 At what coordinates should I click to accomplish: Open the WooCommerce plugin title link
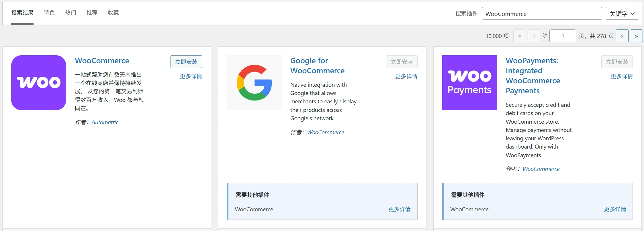tap(102, 61)
